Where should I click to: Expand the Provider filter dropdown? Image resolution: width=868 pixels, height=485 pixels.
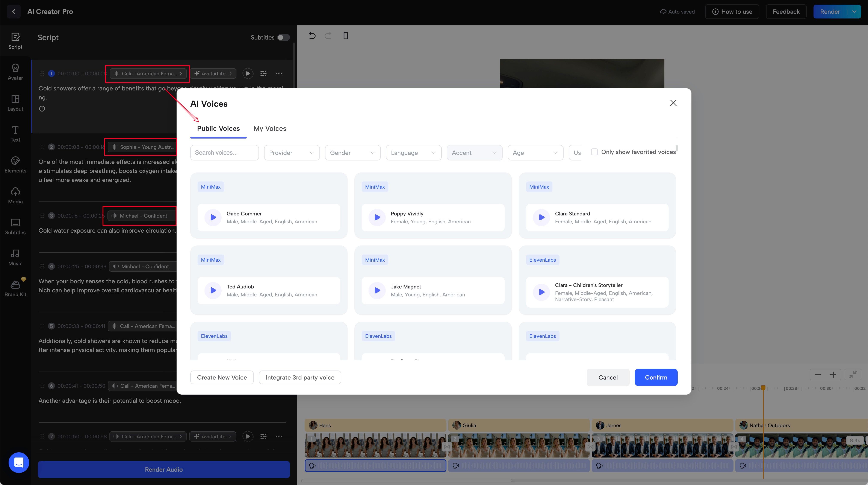[x=292, y=153]
